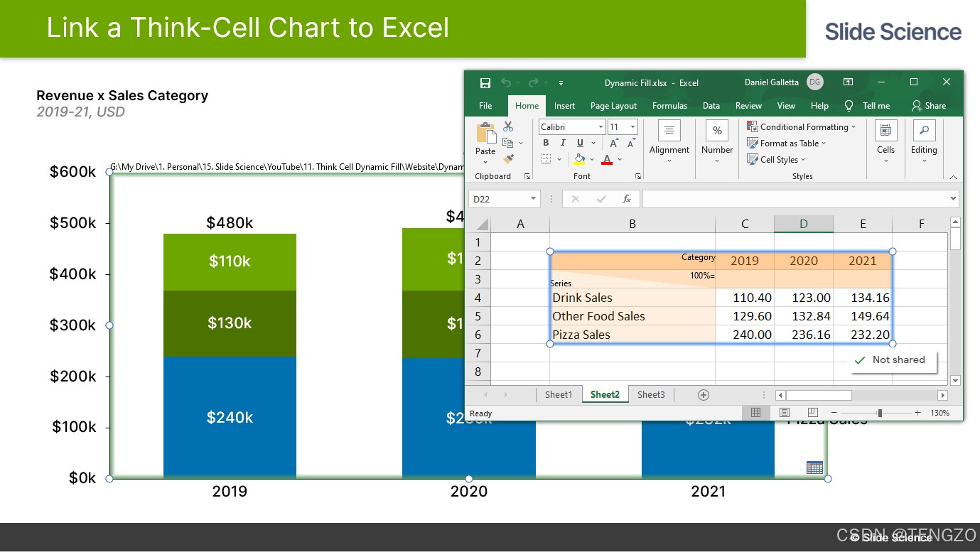Open the Cells group menu
This screenshot has height=552, width=980.
pos(885,141)
